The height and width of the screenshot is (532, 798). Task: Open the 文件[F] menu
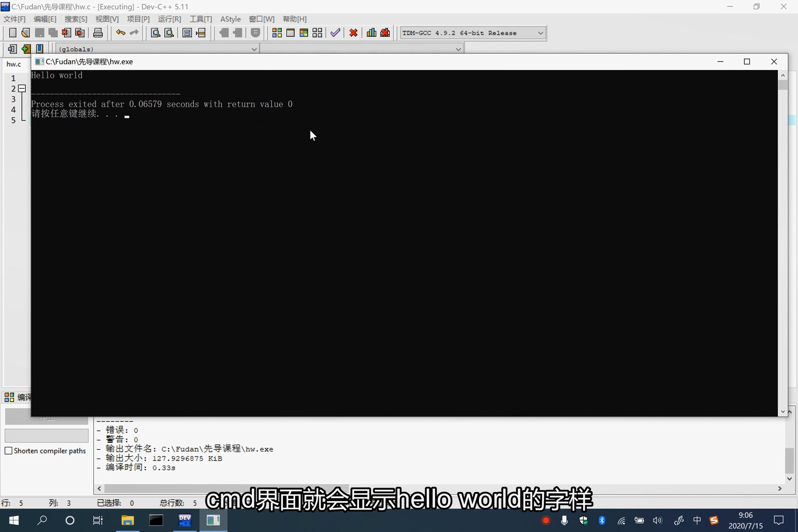(x=14, y=19)
